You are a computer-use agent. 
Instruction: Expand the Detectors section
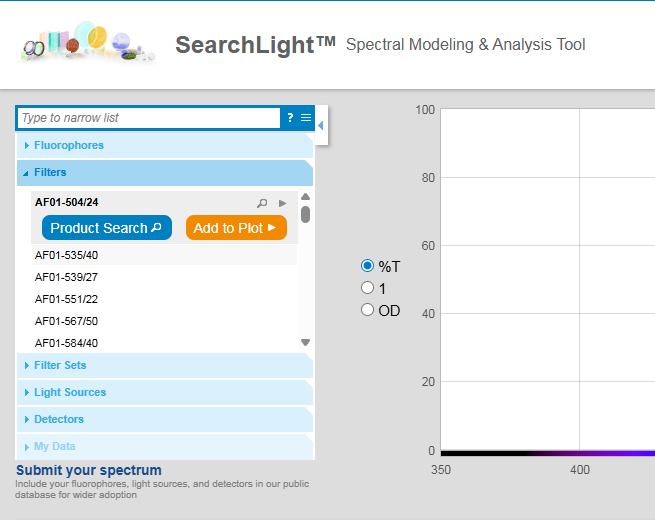tap(165, 419)
